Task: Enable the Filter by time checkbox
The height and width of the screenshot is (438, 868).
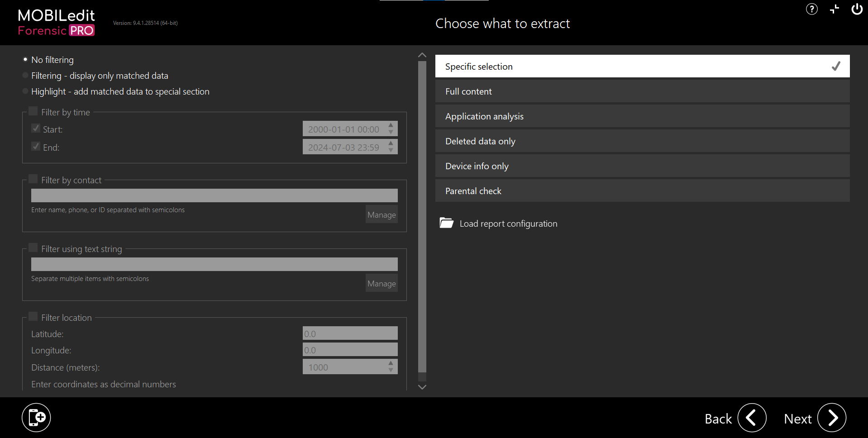Action: pyautogui.click(x=33, y=111)
